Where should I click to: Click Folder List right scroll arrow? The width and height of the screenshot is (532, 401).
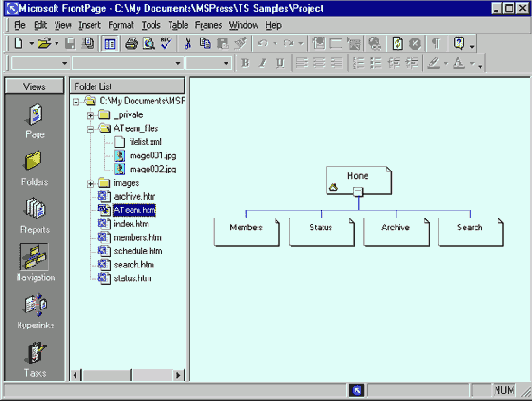pyautogui.click(x=177, y=375)
